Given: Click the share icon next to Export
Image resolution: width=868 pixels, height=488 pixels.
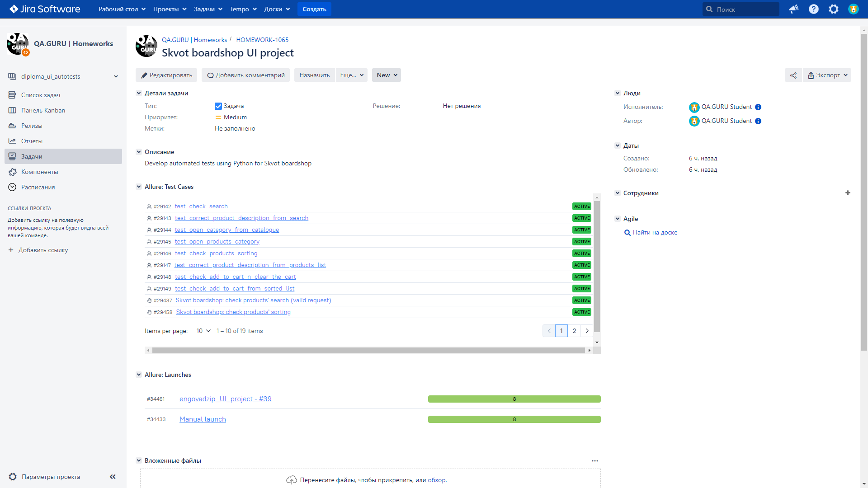Looking at the screenshot, I should [x=793, y=75].
